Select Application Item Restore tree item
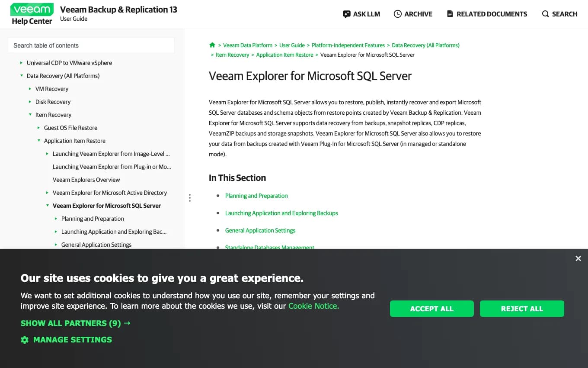The width and height of the screenshot is (588, 368). click(x=75, y=141)
